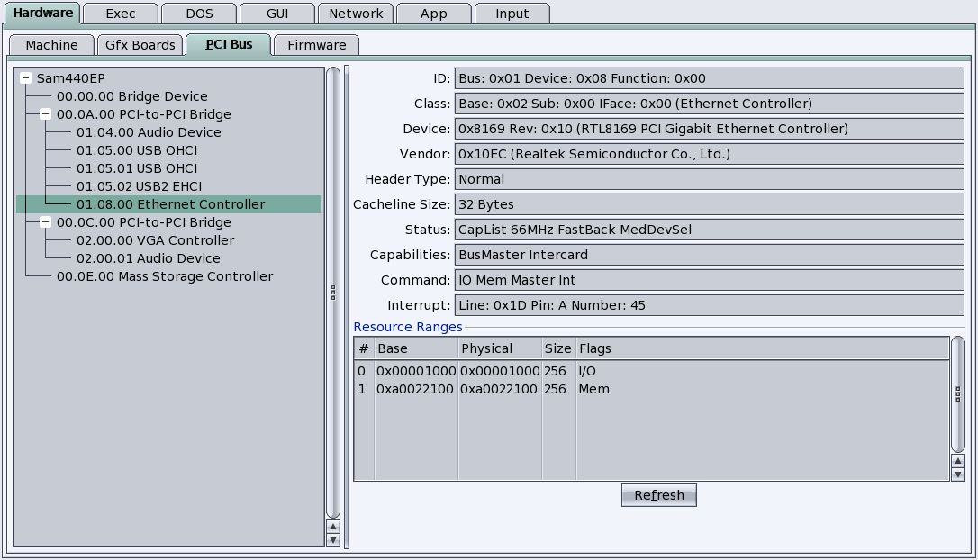Select 01.04.00 Audio Device in tree
Screen dimensions: 978x560
148,132
